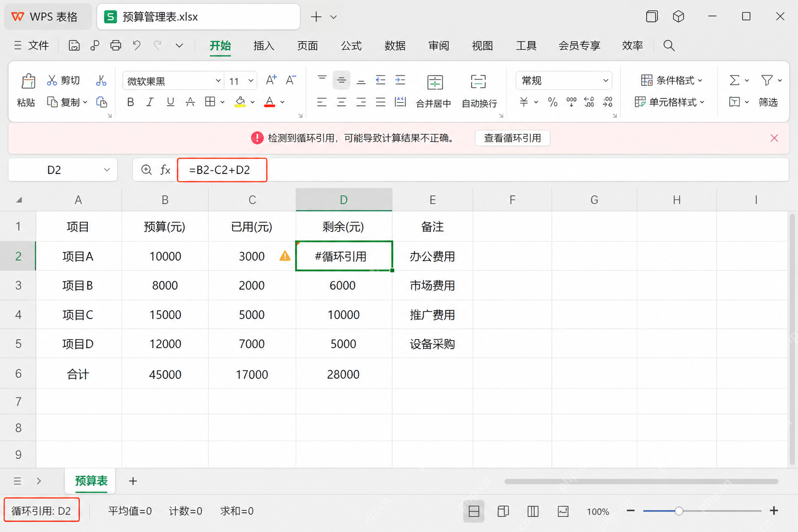Add a new sheet with plus button
Screen dimensions: 798x532
pos(133,481)
